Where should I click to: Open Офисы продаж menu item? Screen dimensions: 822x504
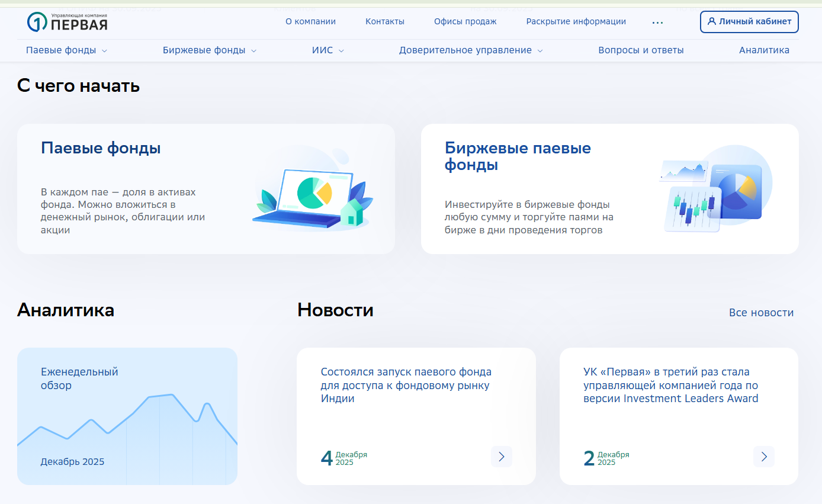tap(465, 21)
